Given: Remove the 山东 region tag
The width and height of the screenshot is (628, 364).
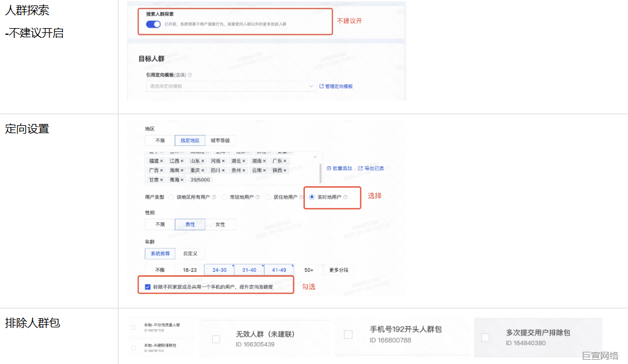Looking at the screenshot, I should pos(203,161).
